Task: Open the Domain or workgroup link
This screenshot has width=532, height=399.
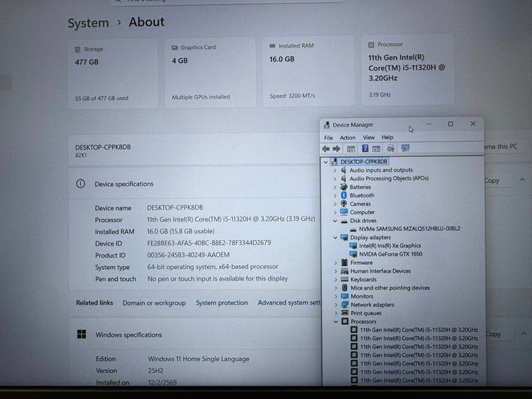Action: [x=154, y=302]
